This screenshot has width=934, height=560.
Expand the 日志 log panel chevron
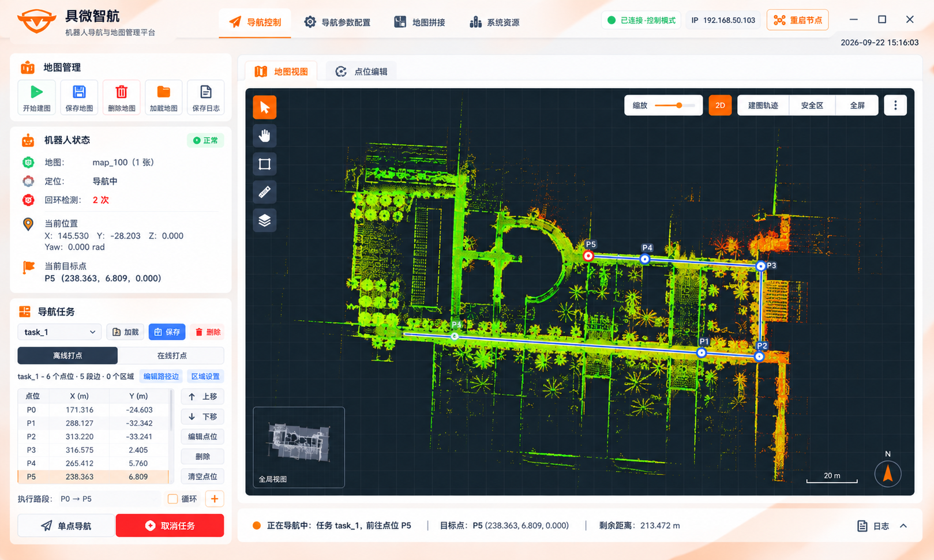[x=903, y=526]
